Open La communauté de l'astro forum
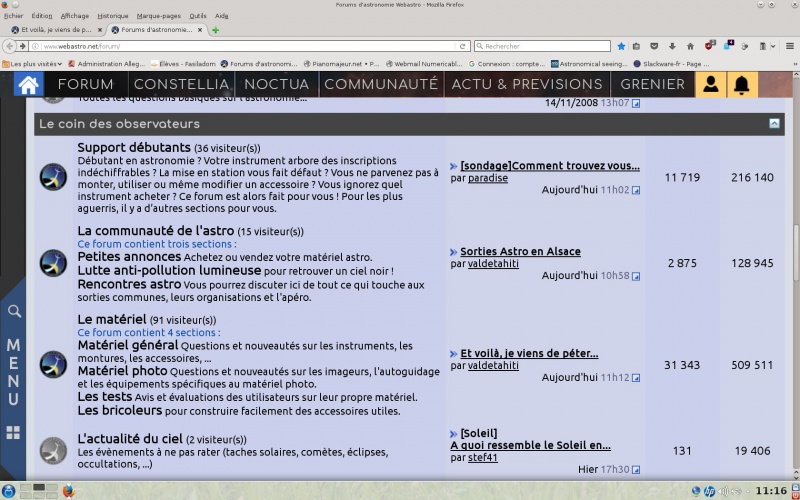This screenshot has width=800, height=500. pyautogui.click(x=156, y=231)
